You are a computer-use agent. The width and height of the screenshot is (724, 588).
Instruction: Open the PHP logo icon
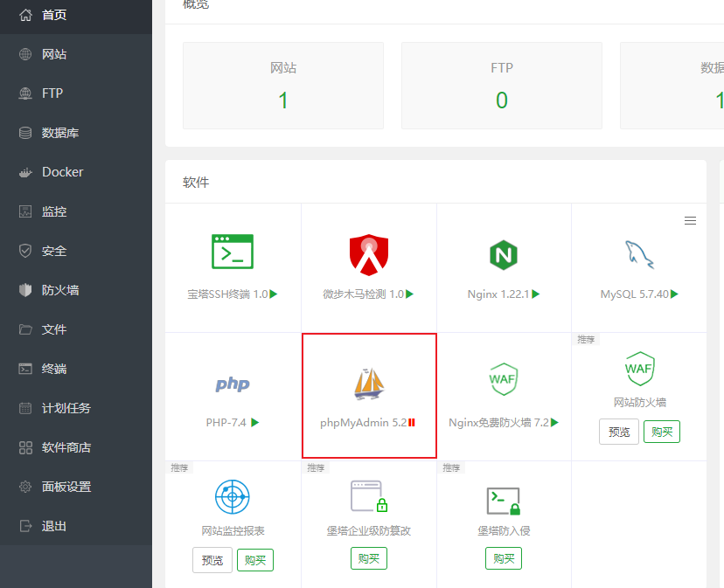233,384
